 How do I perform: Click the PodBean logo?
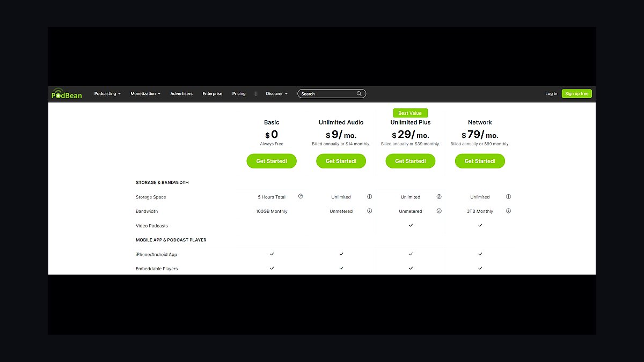coord(67,93)
